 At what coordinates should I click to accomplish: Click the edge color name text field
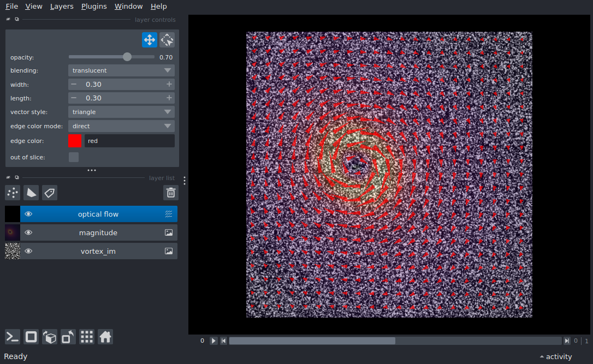pyautogui.click(x=129, y=141)
